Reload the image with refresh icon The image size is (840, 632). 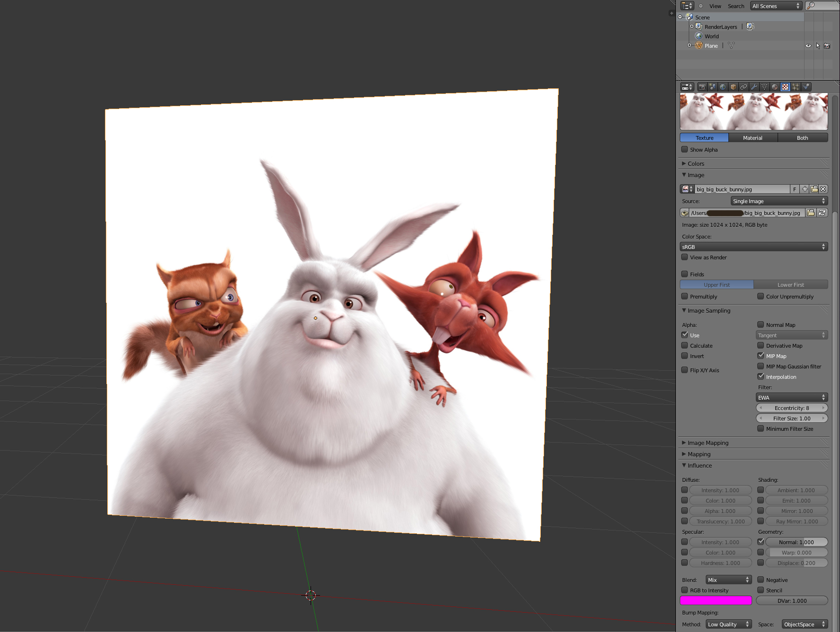(822, 213)
